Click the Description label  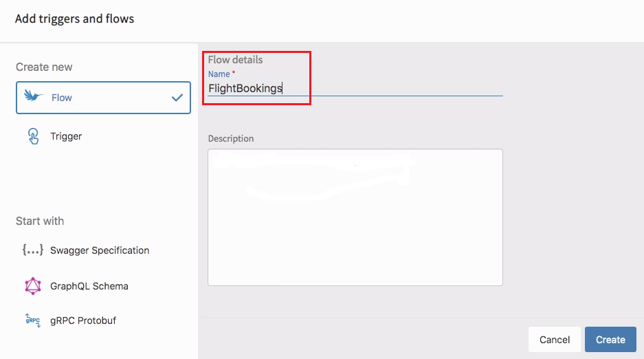(231, 138)
